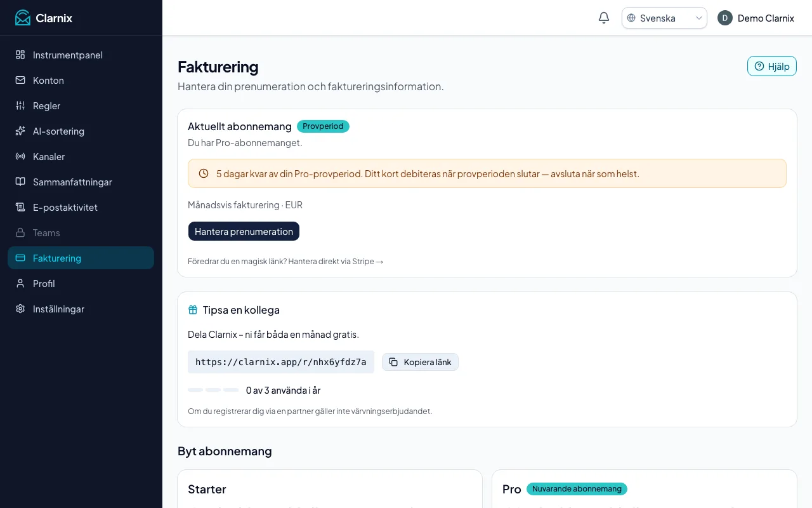Viewport: 812px width, 508px height.
Task: Click the Instrumentpanel dashboard icon
Action: [20, 55]
